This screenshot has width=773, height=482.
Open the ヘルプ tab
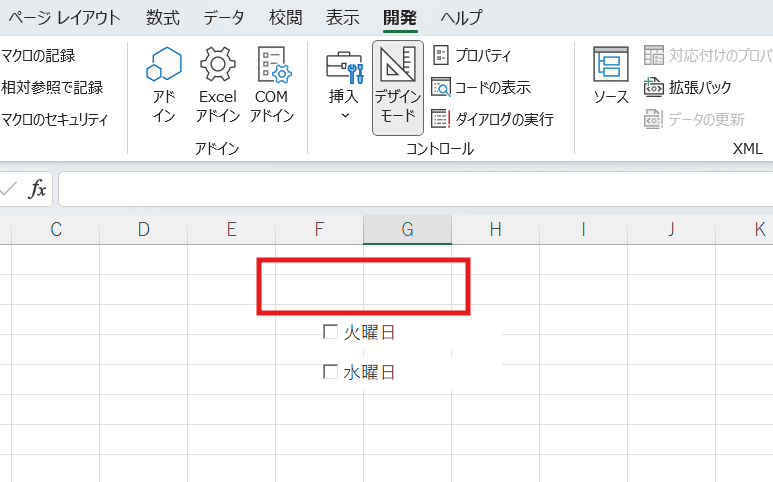point(460,17)
